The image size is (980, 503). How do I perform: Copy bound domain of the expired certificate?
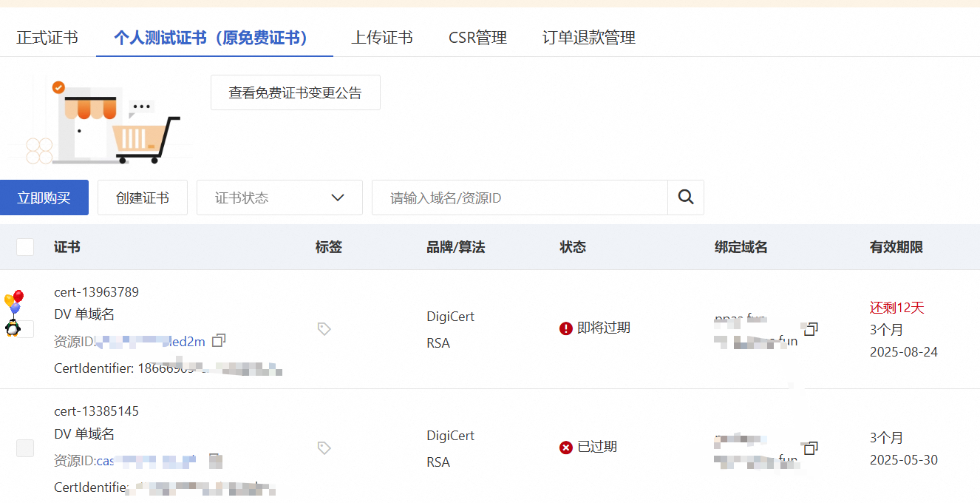point(811,448)
